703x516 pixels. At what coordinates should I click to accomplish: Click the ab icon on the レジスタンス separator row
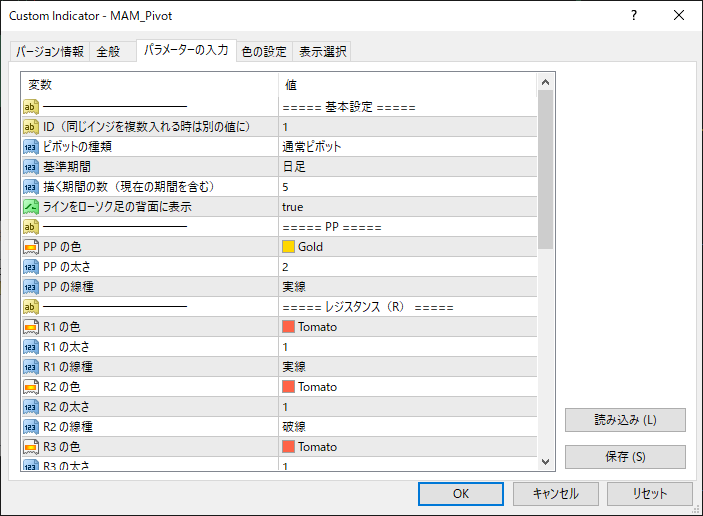(31, 307)
